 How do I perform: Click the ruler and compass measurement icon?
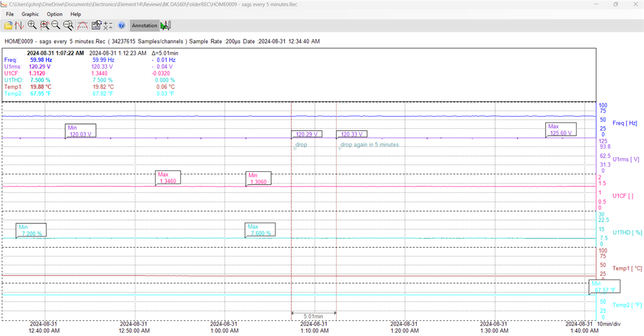(x=166, y=25)
